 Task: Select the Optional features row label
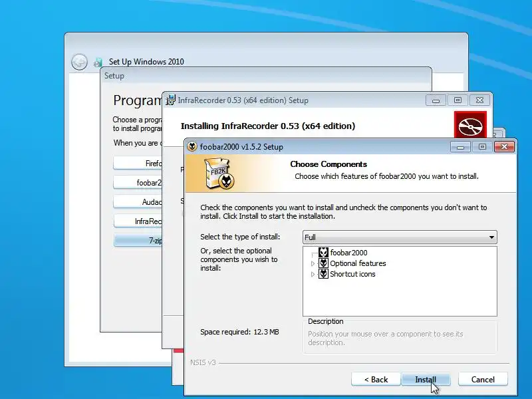358,263
